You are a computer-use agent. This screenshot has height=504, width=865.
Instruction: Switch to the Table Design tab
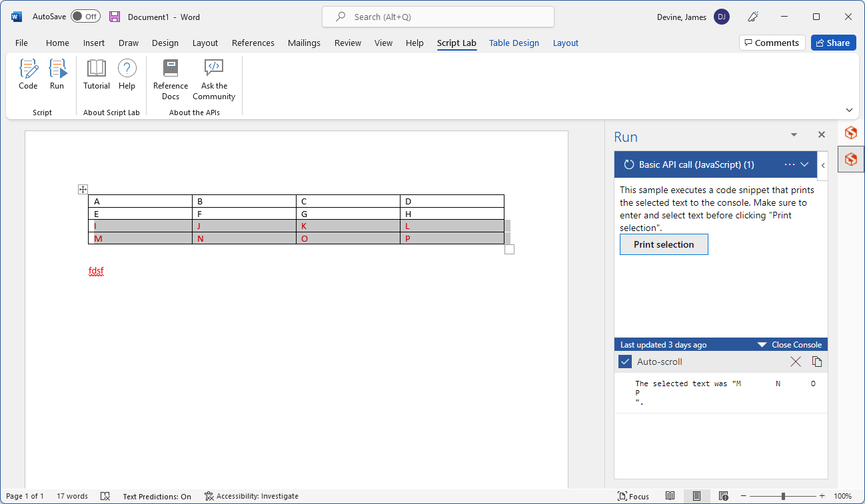pos(514,42)
